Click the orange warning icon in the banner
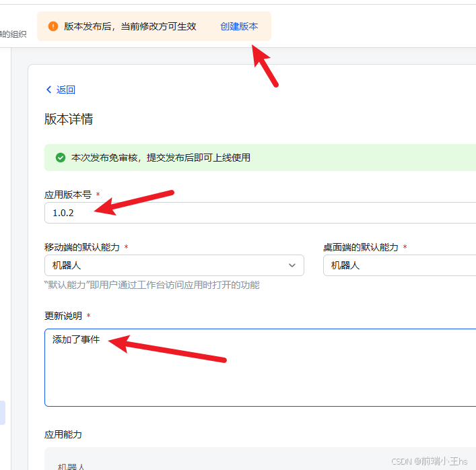Viewport: 476px width, 470px height. click(53, 26)
